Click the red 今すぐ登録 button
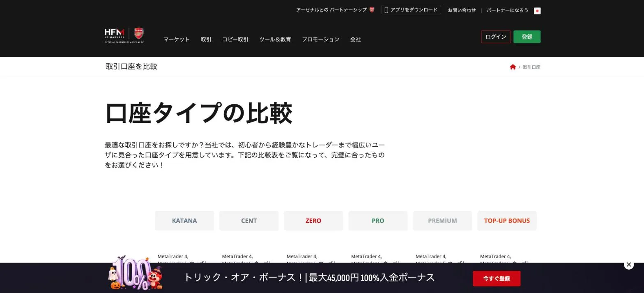The image size is (644, 293). point(497,279)
